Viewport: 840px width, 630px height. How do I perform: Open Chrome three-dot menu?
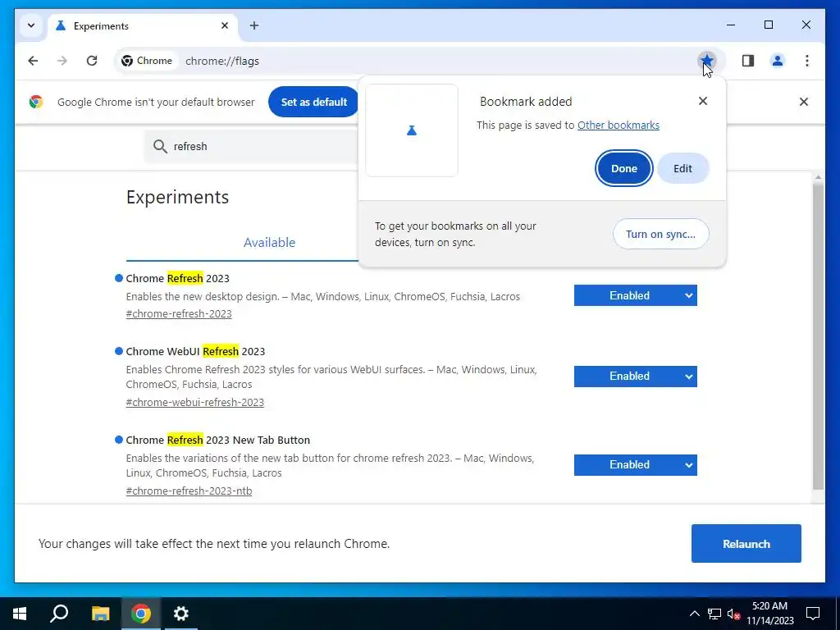(x=807, y=61)
